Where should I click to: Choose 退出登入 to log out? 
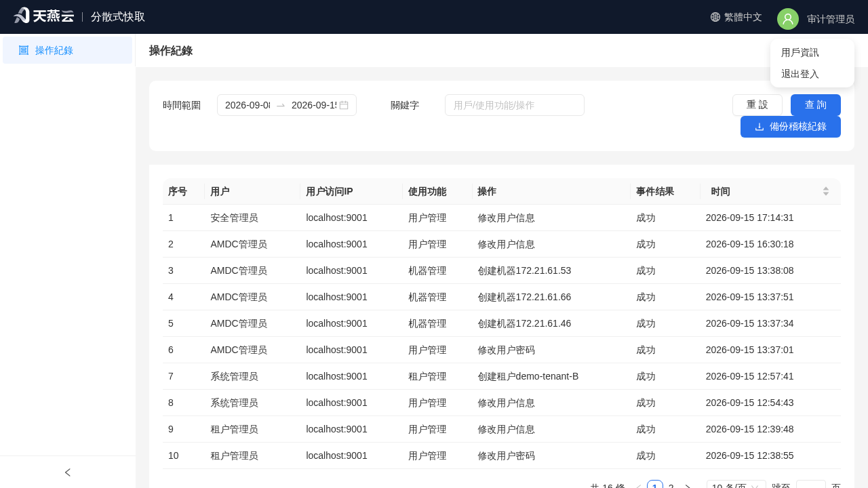click(x=800, y=74)
